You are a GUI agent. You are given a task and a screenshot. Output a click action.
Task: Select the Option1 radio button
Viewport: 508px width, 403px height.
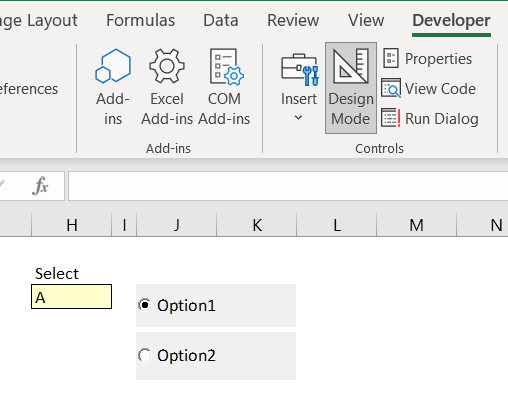click(145, 305)
